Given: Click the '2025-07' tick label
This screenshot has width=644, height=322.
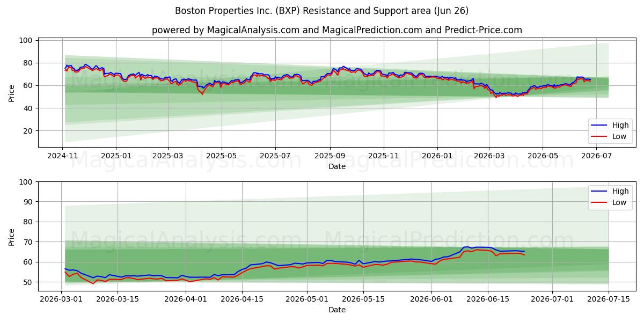Looking at the screenshot, I should [x=275, y=156].
